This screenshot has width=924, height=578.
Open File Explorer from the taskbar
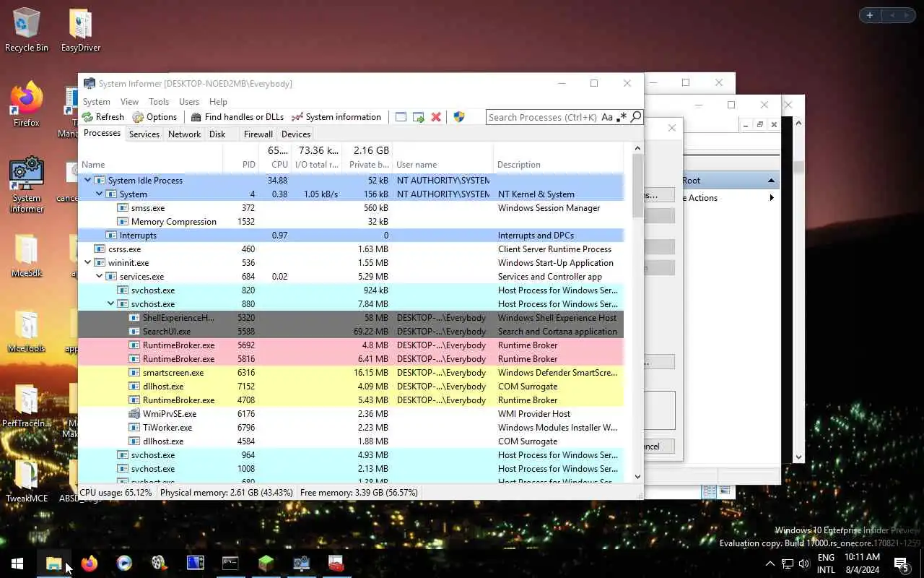[x=53, y=564]
